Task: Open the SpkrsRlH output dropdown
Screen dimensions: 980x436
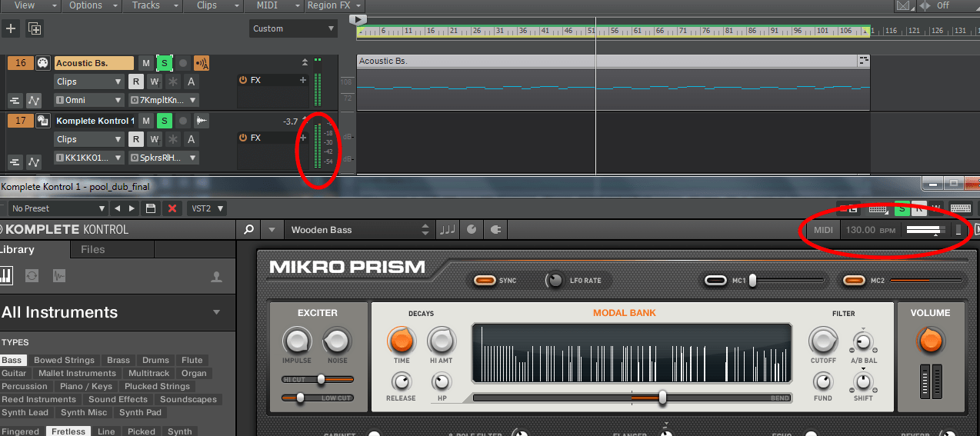Action: click(x=163, y=158)
